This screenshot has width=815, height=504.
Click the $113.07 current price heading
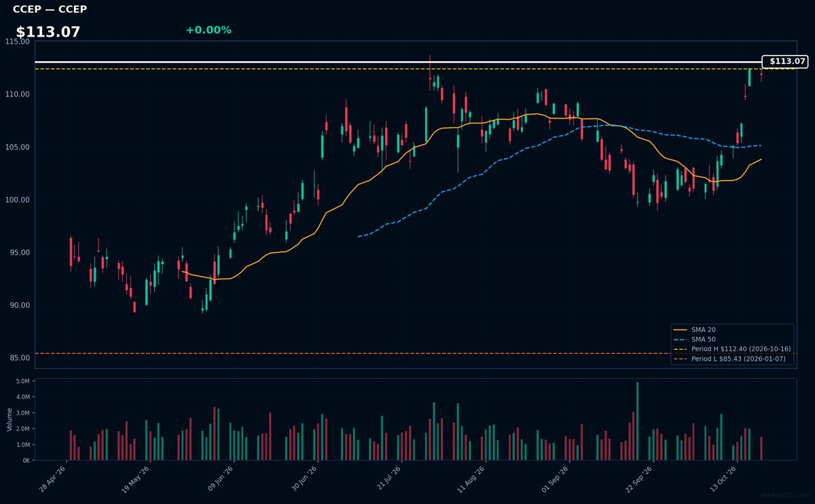pos(48,32)
